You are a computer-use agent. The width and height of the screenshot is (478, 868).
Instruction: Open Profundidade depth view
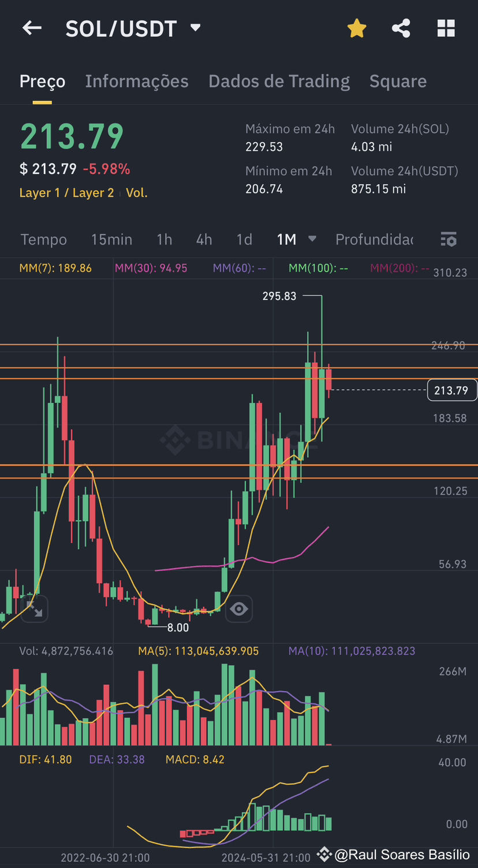(x=374, y=239)
